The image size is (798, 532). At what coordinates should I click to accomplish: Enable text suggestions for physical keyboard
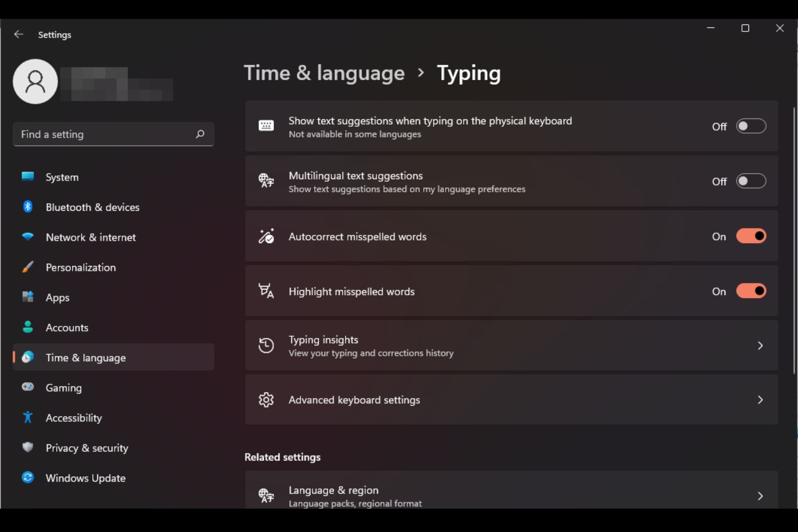click(751, 126)
